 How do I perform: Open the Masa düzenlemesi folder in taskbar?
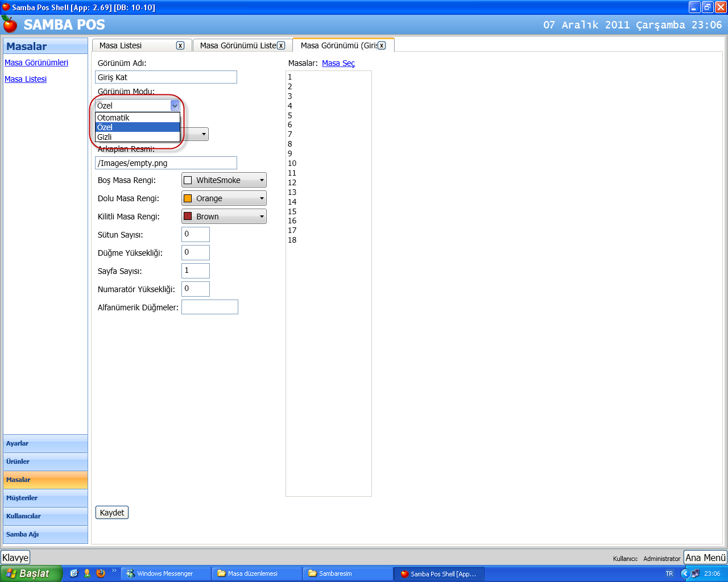pos(257,573)
